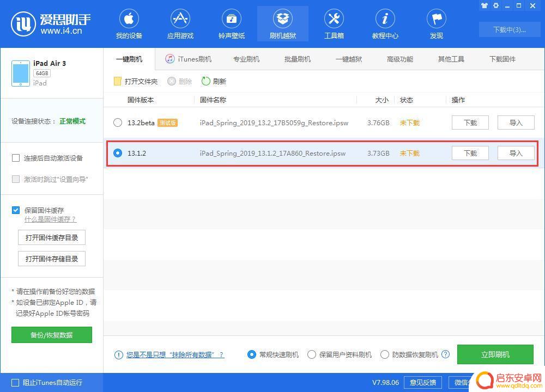The height and width of the screenshot is (392, 545).
Task: Click green 备份/恢复数据 button
Action: pyautogui.click(x=52, y=335)
